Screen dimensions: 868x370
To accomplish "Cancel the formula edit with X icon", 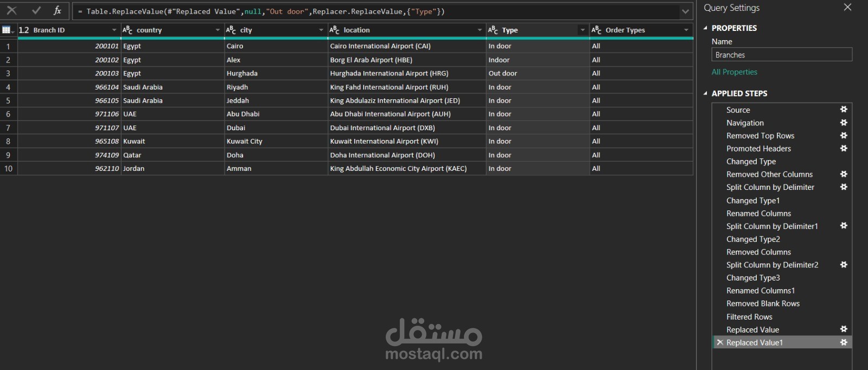I will click(x=12, y=10).
